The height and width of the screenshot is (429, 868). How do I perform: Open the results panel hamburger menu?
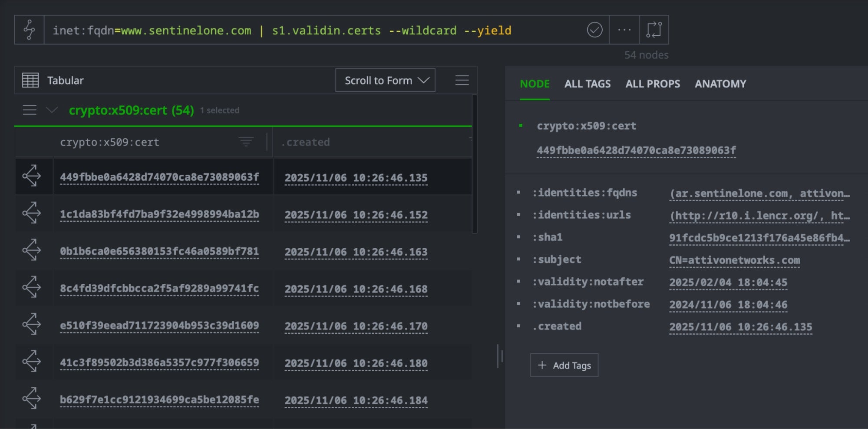click(x=462, y=80)
